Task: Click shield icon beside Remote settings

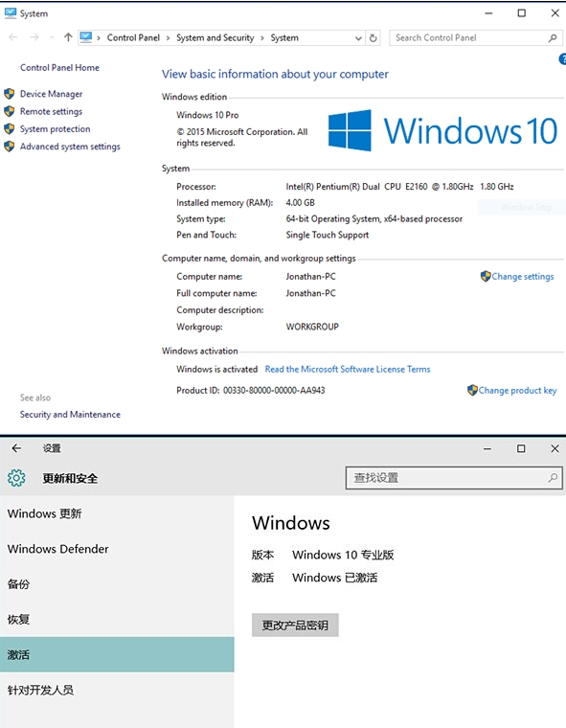Action: (x=9, y=111)
